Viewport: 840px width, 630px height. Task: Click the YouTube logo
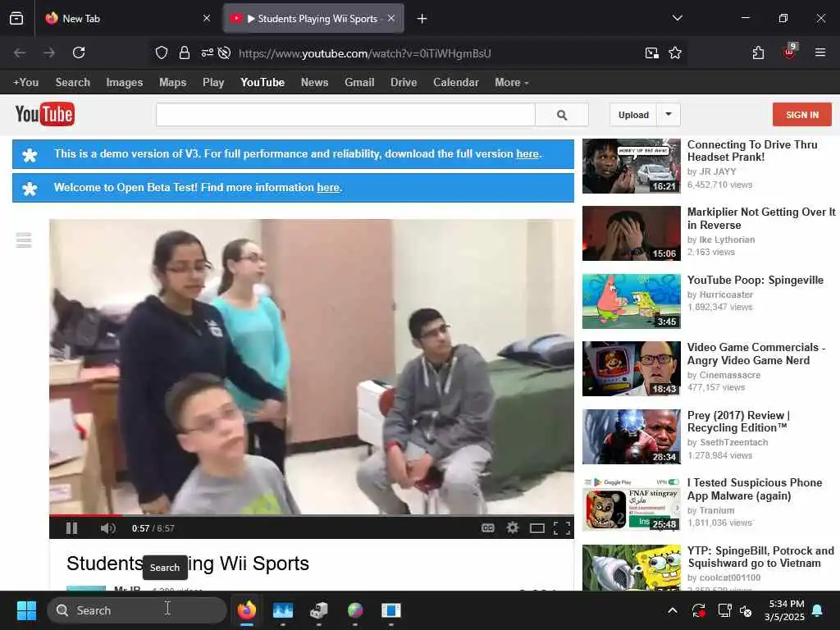pos(45,114)
